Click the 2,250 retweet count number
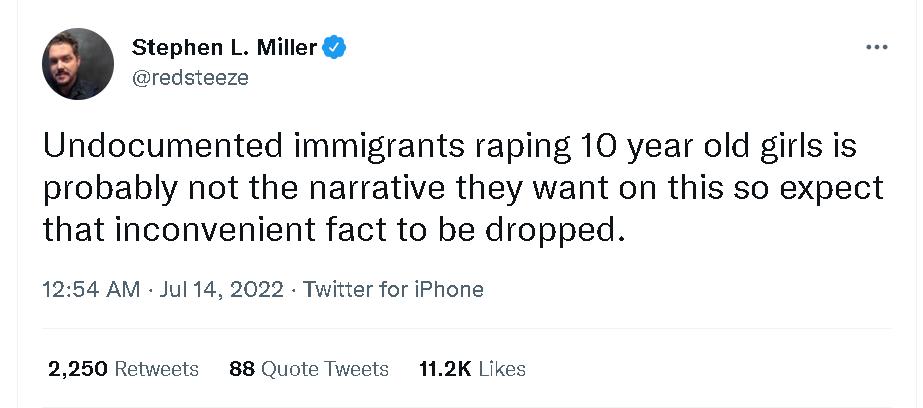923x408 pixels. pos(78,369)
